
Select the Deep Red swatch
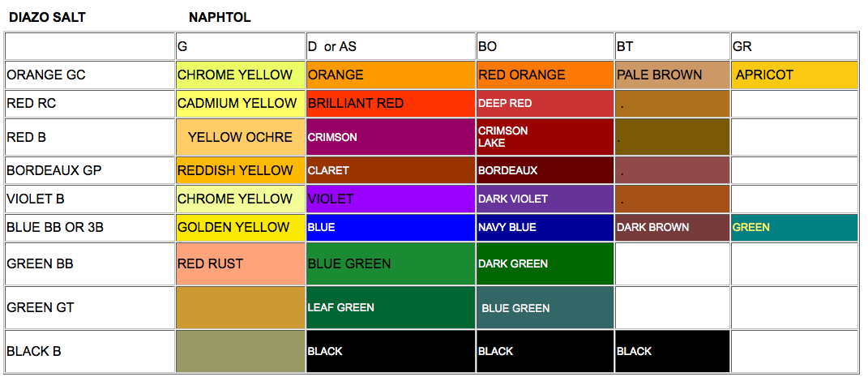click(545, 104)
